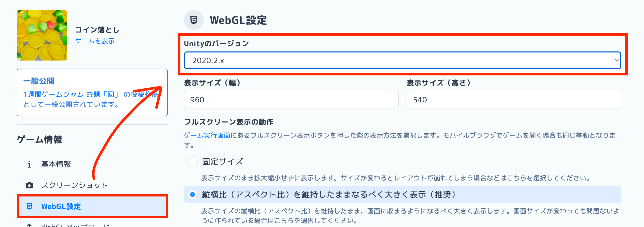This screenshot has height=227, width=644.
Task: Click the camera icon for スクリーンショット
Action: (x=29, y=185)
